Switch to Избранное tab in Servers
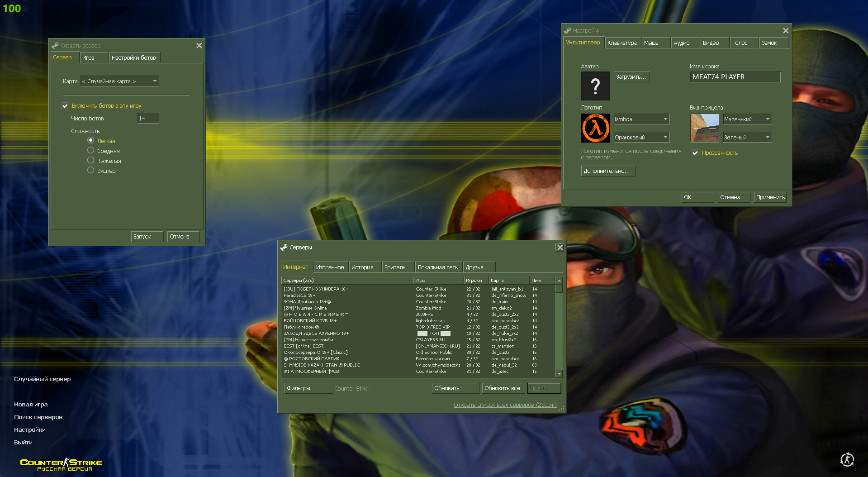Screen dimensions: 868x477 [331, 267]
